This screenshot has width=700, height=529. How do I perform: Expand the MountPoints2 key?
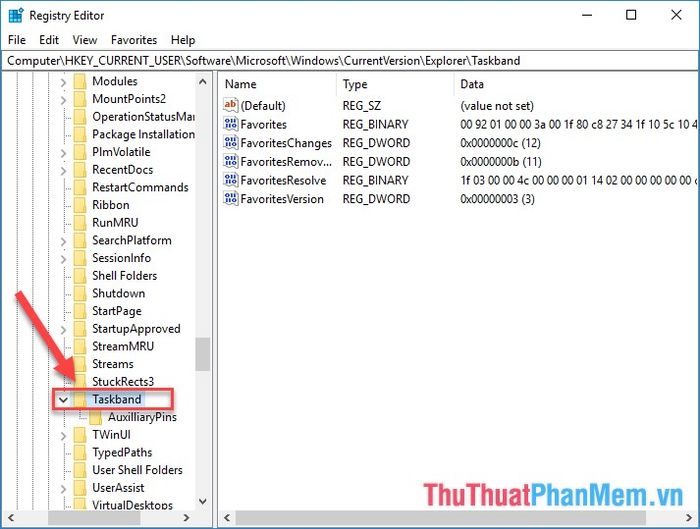pyautogui.click(x=63, y=100)
